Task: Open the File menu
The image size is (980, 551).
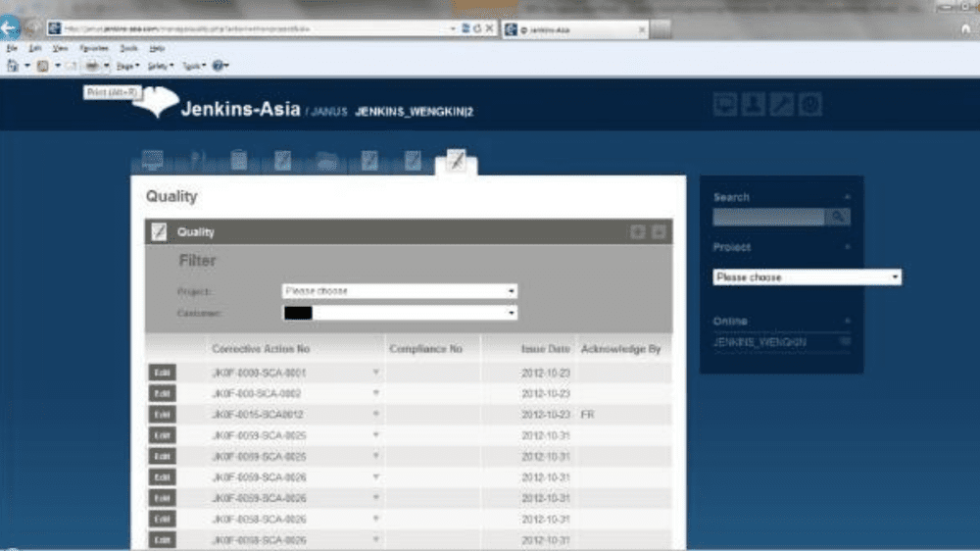Action: [12, 48]
